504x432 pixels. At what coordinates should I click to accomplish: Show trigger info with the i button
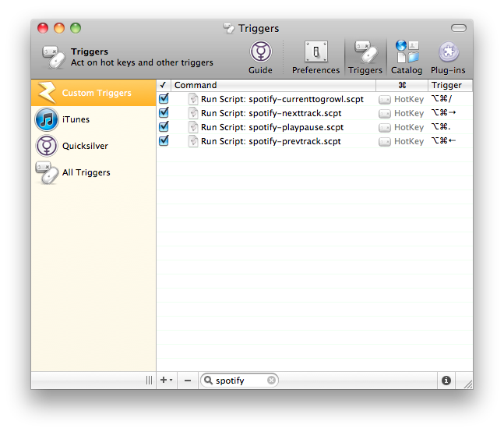click(446, 381)
